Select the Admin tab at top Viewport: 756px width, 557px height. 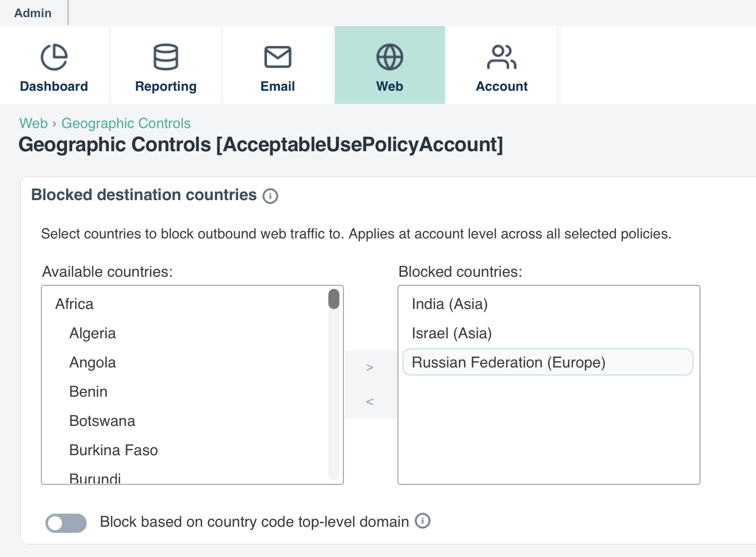point(33,13)
